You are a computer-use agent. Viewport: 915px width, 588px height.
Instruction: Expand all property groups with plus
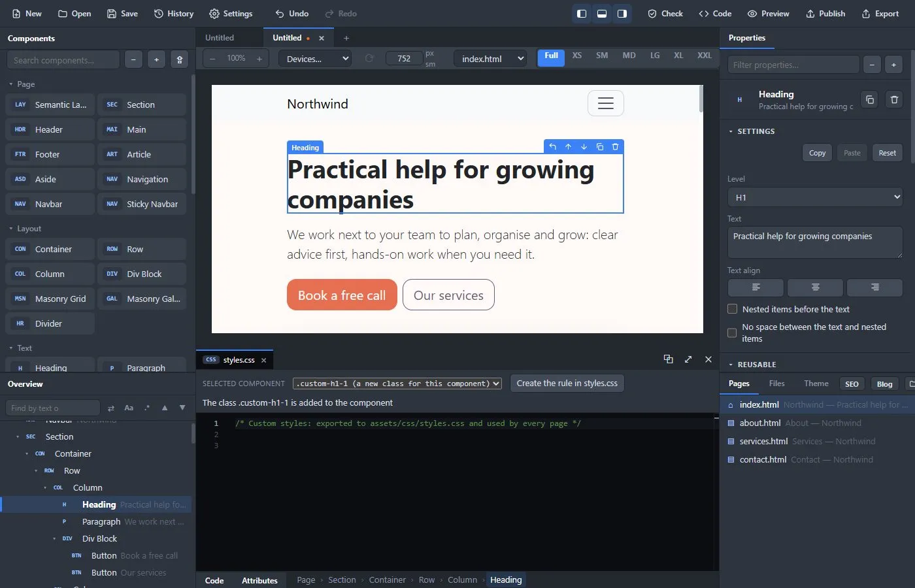tap(894, 65)
